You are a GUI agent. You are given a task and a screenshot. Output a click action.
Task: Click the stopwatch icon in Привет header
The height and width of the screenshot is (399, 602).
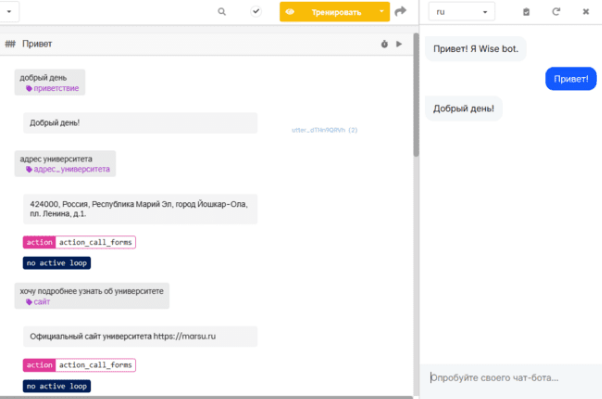click(384, 44)
